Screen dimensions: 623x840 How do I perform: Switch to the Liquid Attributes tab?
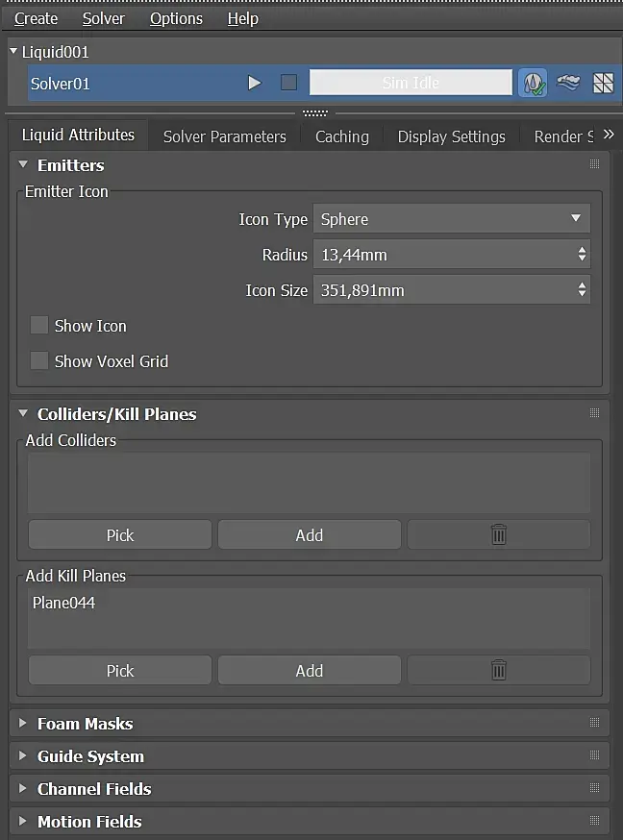point(78,135)
